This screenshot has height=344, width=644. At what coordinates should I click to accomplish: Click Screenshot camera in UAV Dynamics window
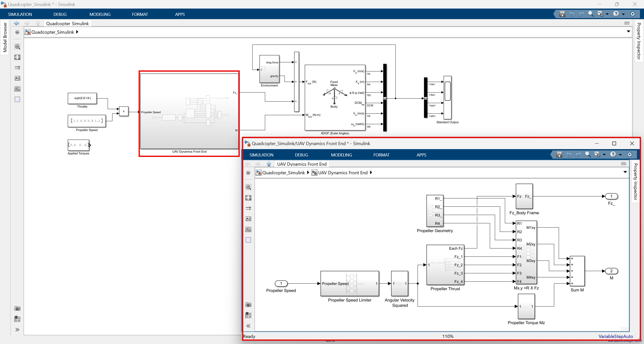pyautogui.click(x=248, y=305)
